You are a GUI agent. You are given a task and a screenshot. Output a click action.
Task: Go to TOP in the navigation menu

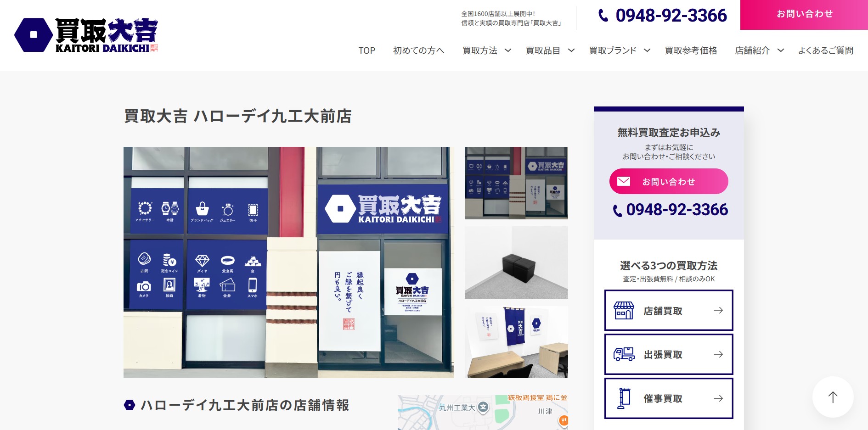(366, 50)
